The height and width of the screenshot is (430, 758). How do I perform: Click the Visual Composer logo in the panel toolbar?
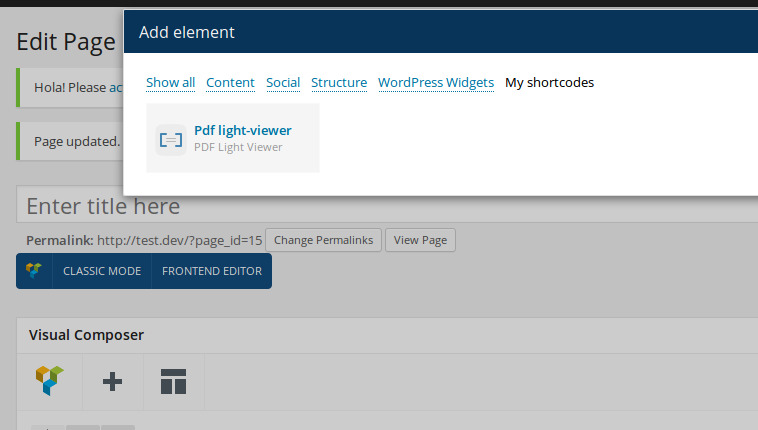pyautogui.click(x=48, y=381)
